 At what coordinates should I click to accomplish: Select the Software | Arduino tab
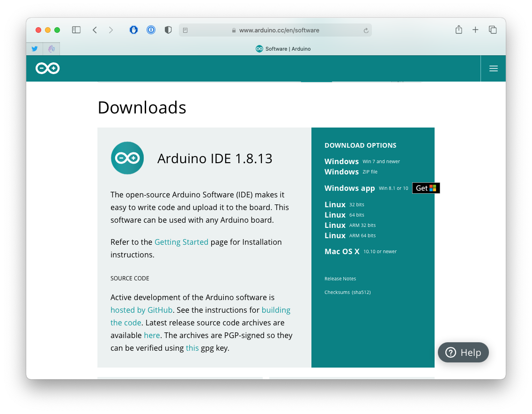pyautogui.click(x=283, y=49)
